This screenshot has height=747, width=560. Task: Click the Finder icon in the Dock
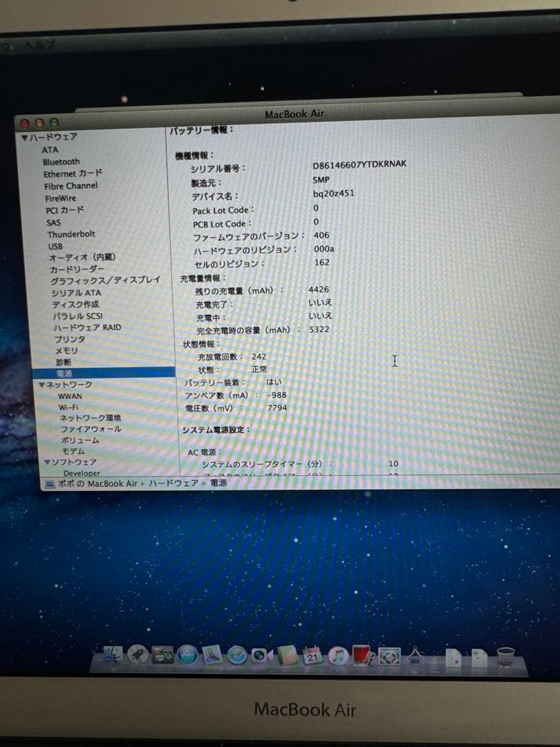113,655
